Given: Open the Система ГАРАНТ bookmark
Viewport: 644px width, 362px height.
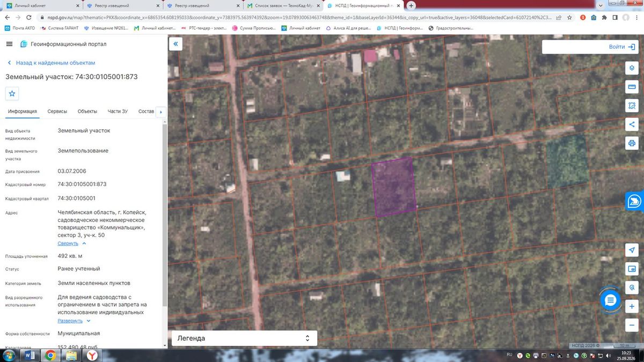Looking at the screenshot, I should [x=60, y=28].
